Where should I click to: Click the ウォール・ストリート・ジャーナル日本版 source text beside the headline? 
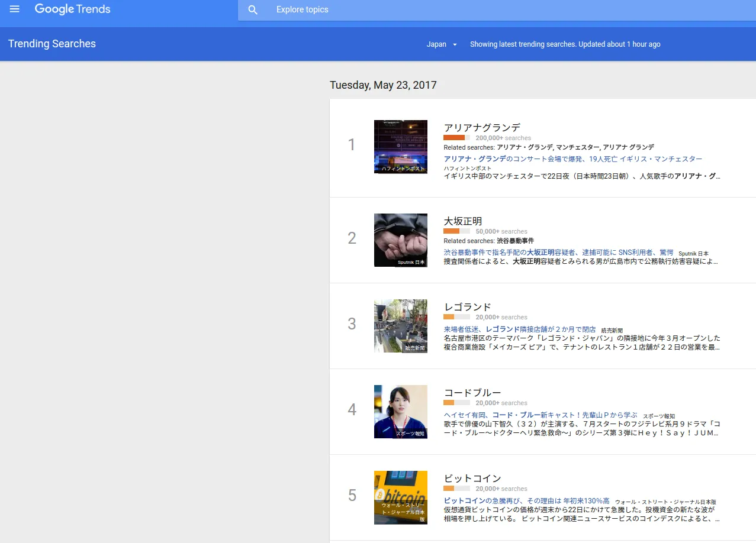665,502
